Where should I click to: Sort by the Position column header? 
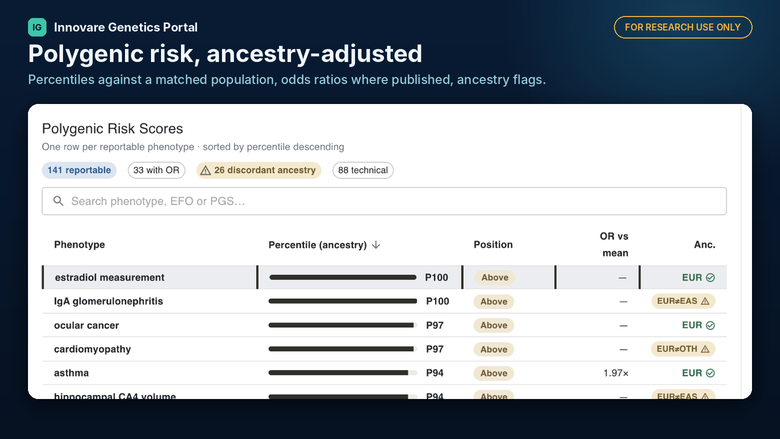493,245
